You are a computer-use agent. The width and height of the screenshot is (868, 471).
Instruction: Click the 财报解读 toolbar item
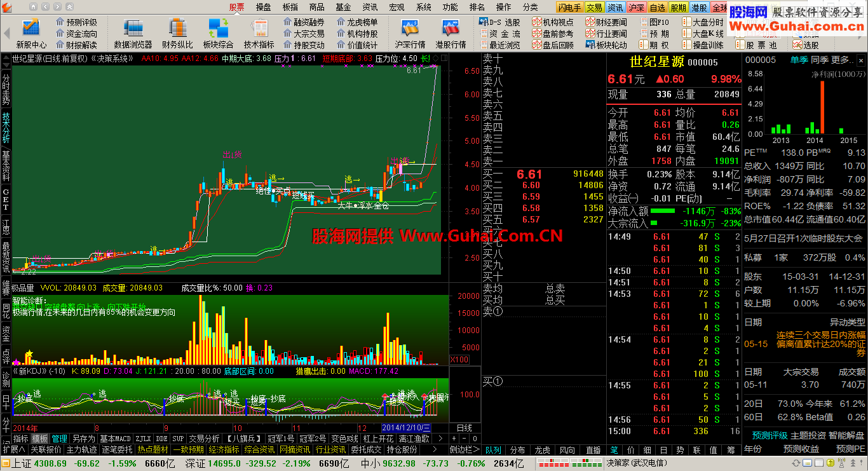coord(77,45)
